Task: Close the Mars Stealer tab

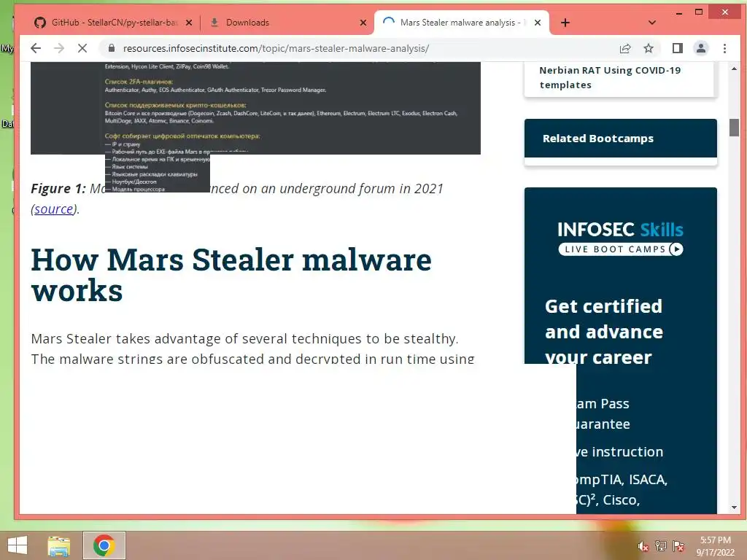Action: point(538,23)
